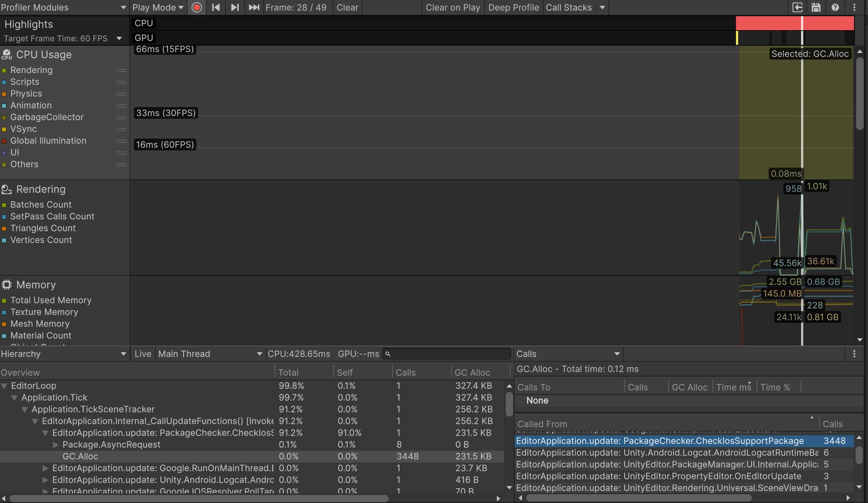Click Deep Profile in the toolbar

click(x=514, y=7)
